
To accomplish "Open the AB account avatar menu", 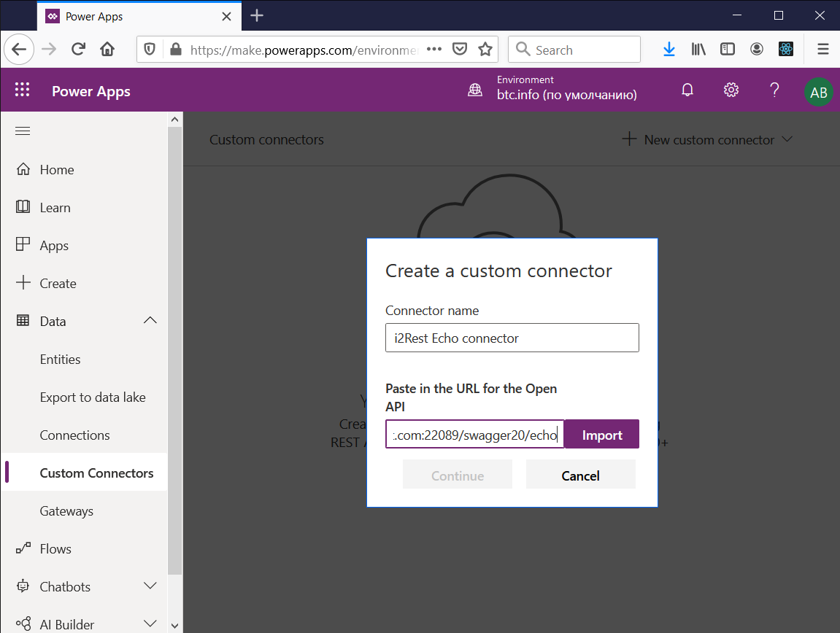I will [819, 92].
